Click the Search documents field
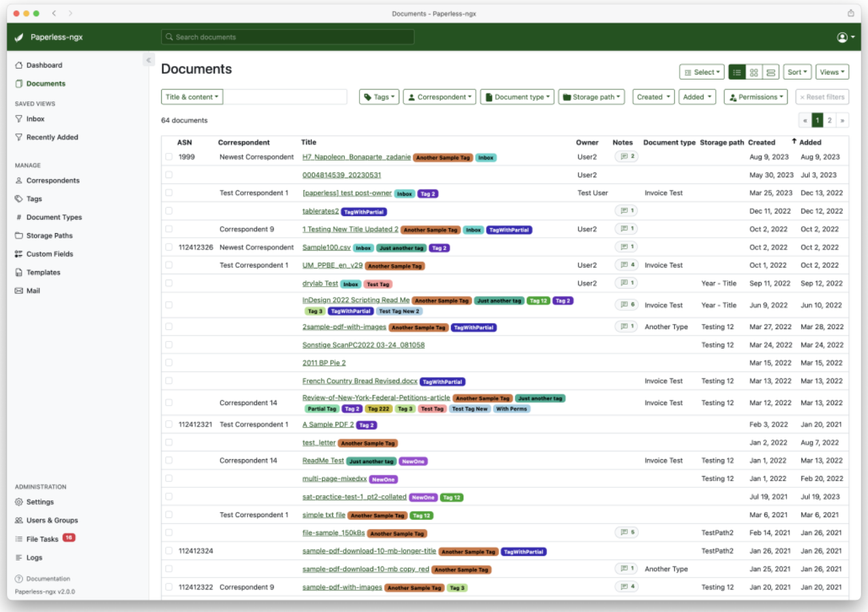 [288, 37]
